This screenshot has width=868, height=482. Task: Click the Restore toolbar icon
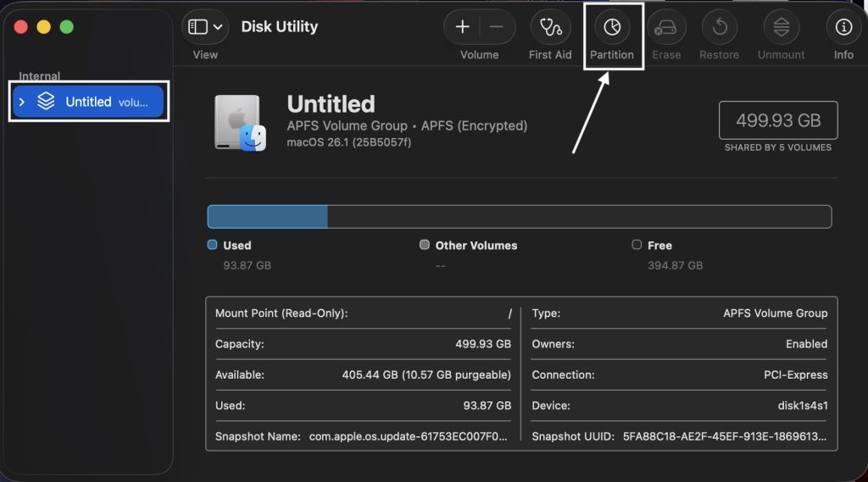tap(720, 27)
